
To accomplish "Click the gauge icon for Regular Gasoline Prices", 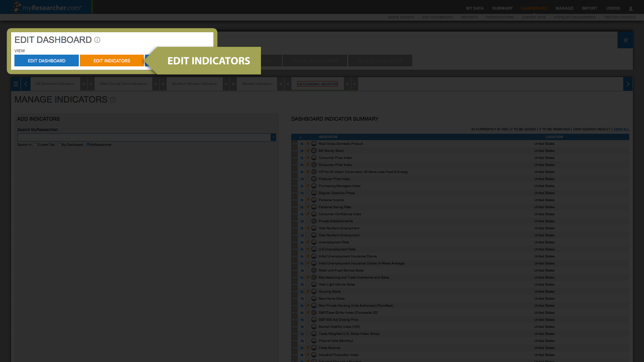I will pos(314,193).
